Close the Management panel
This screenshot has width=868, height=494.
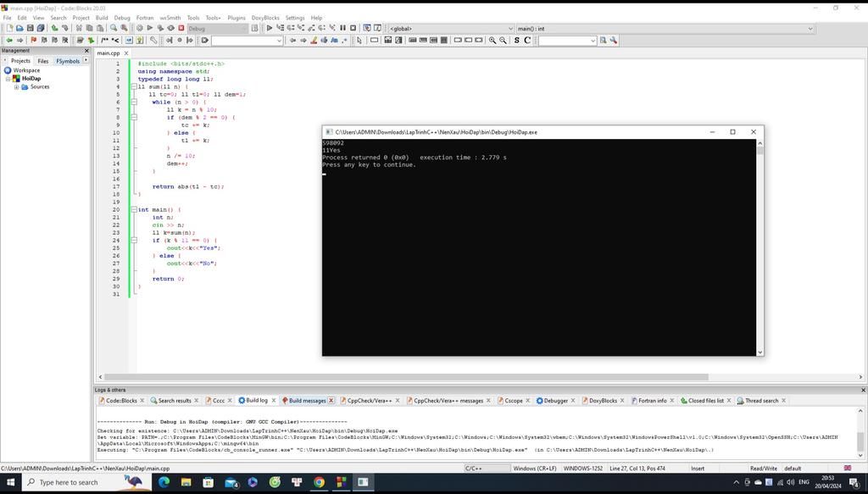(86, 50)
